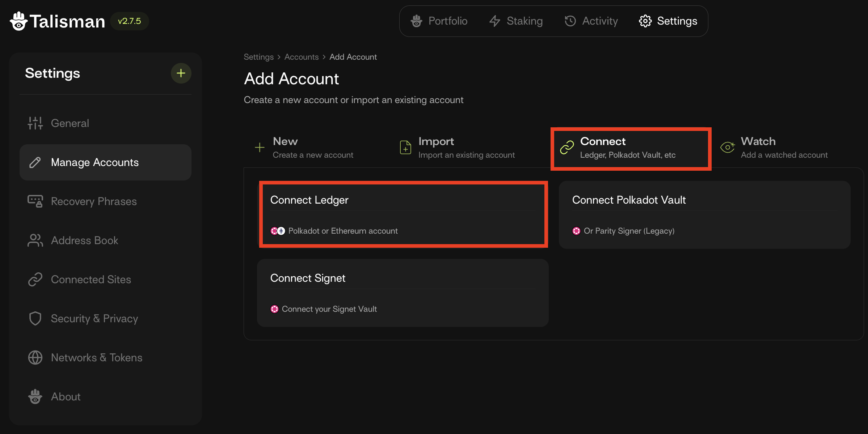This screenshot has height=434, width=868.
Task: Open Security & Privacy in sidebar
Action: tap(94, 319)
